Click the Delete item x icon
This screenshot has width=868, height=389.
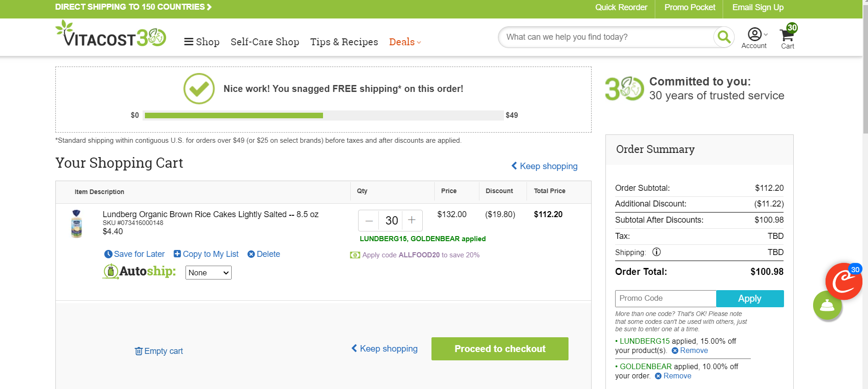[x=251, y=254]
